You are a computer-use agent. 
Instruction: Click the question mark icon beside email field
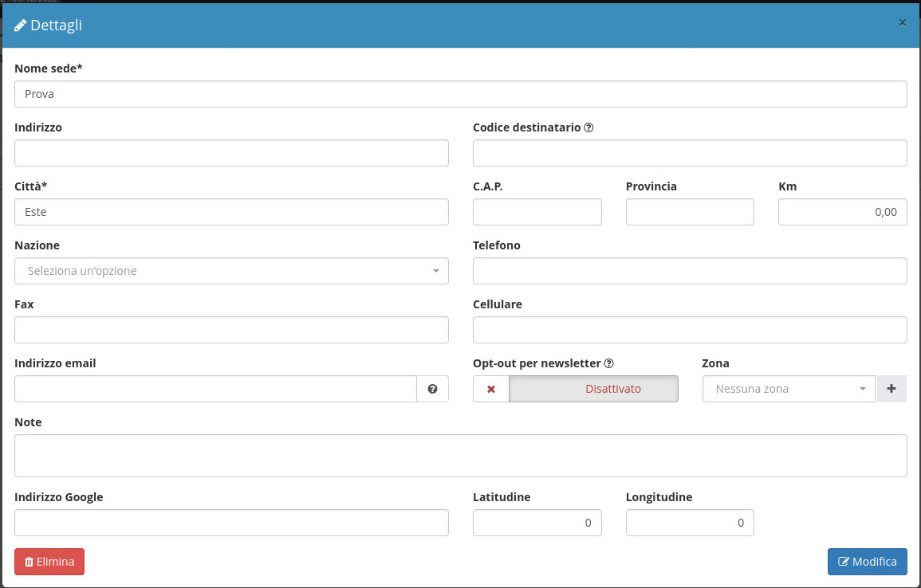(x=432, y=389)
